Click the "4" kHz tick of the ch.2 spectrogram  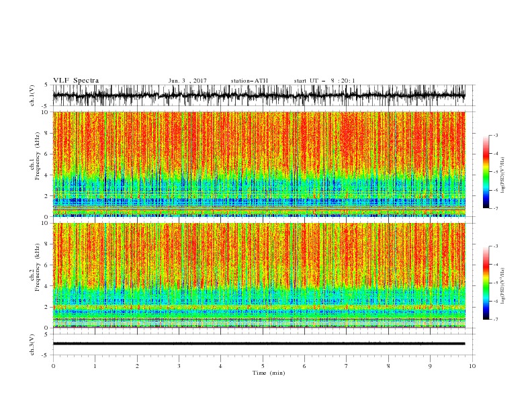tap(47, 286)
